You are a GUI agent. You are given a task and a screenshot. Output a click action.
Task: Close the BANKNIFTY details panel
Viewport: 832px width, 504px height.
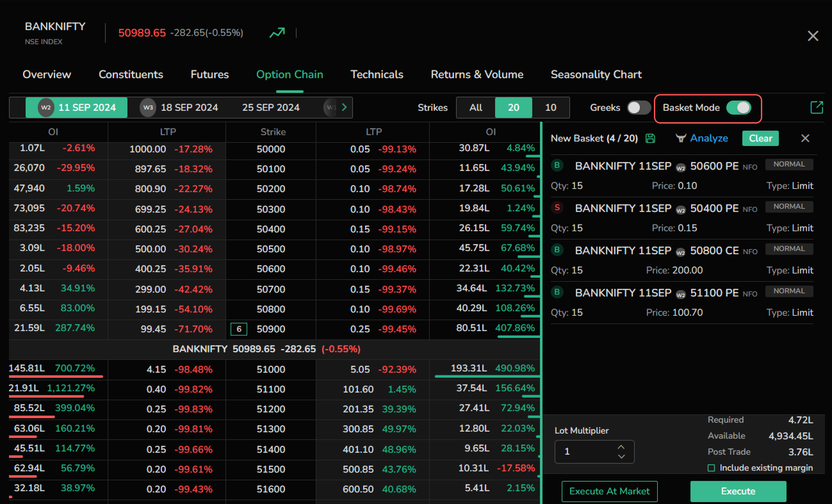tap(813, 36)
